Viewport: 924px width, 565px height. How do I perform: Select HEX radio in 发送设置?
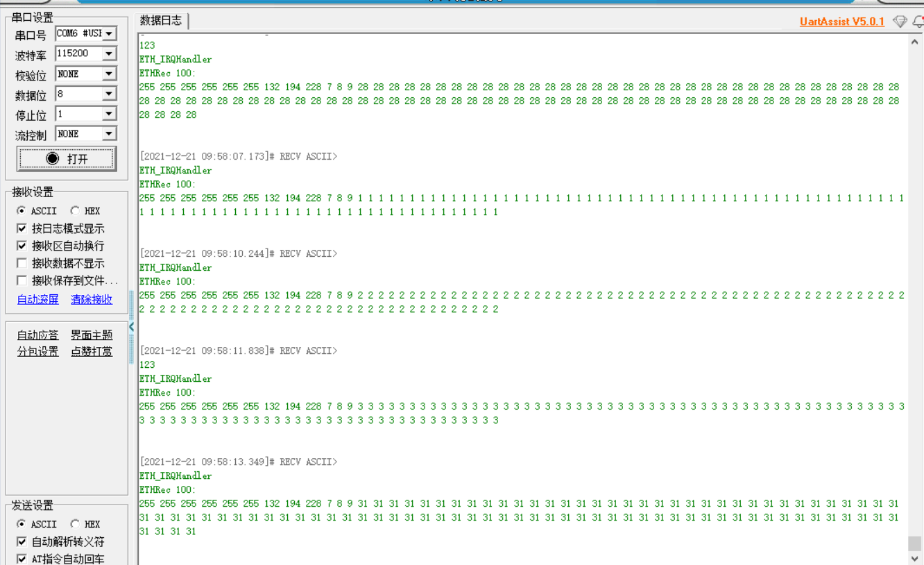point(75,524)
